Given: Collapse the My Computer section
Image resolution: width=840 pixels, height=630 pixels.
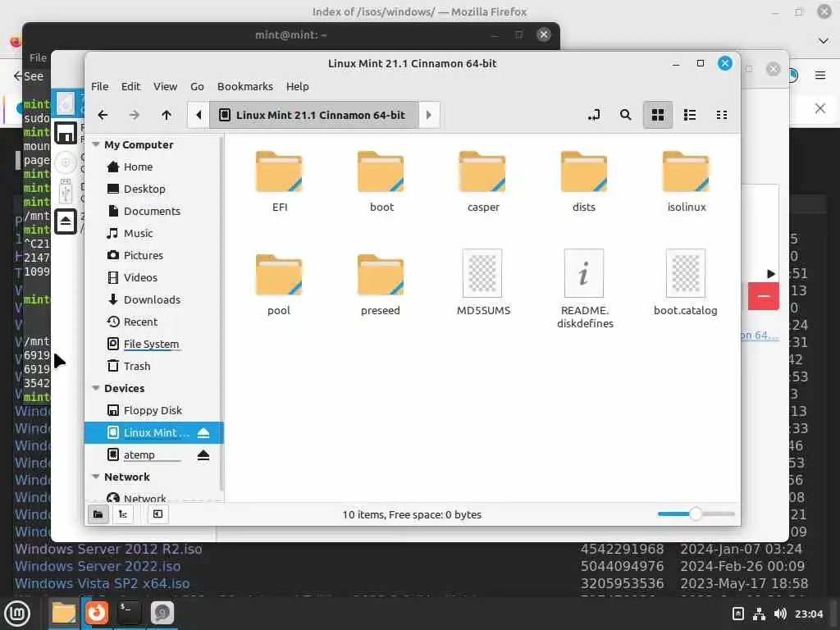Looking at the screenshot, I should [x=96, y=144].
